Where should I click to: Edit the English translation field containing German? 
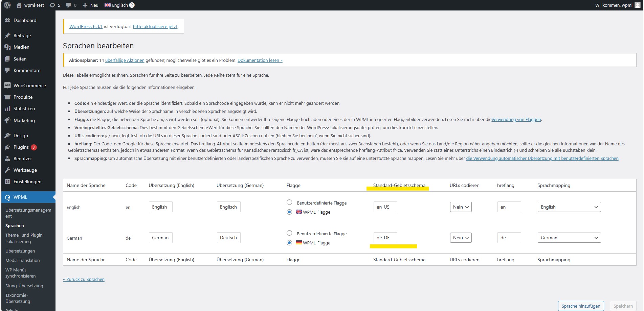pyautogui.click(x=160, y=238)
